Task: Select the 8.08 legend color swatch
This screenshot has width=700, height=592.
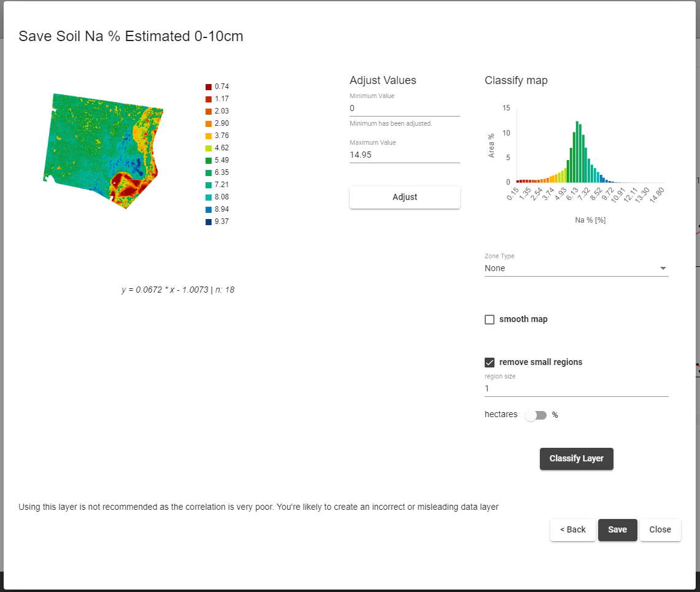Action: (209, 198)
